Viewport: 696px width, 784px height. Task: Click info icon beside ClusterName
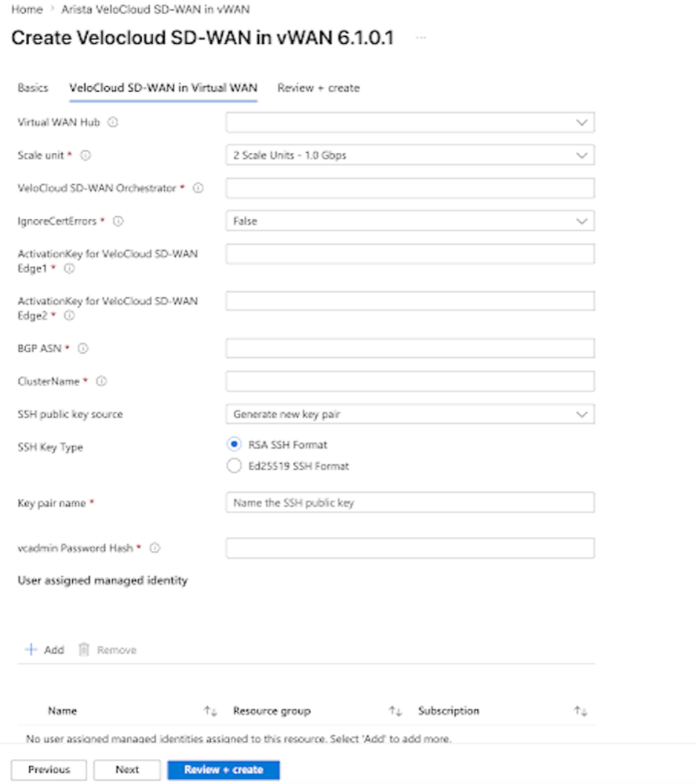click(101, 381)
